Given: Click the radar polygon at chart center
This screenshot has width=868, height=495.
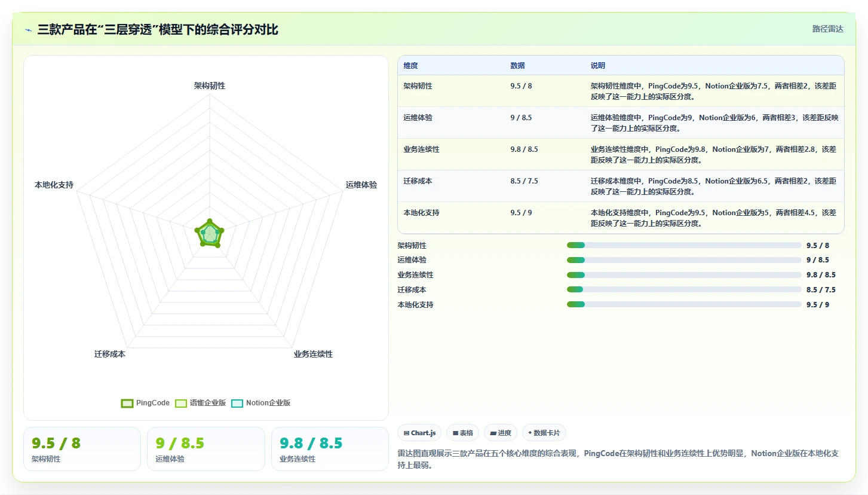Looking at the screenshot, I should pyautogui.click(x=210, y=234).
